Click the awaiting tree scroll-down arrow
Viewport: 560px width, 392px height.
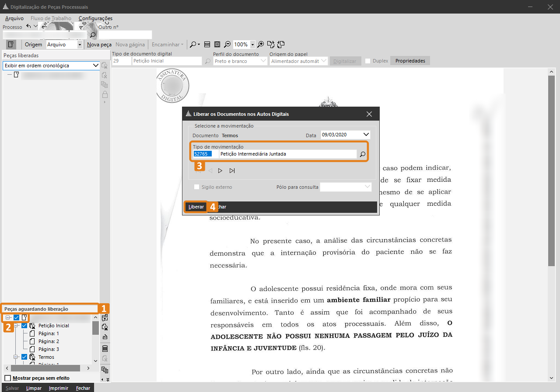click(x=96, y=361)
